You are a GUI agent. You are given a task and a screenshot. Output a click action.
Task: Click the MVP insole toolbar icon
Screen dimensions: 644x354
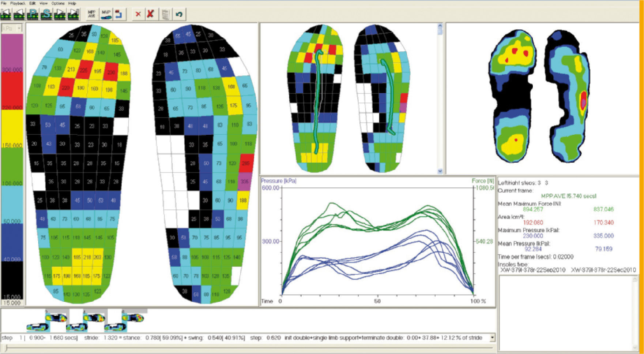click(x=106, y=14)
